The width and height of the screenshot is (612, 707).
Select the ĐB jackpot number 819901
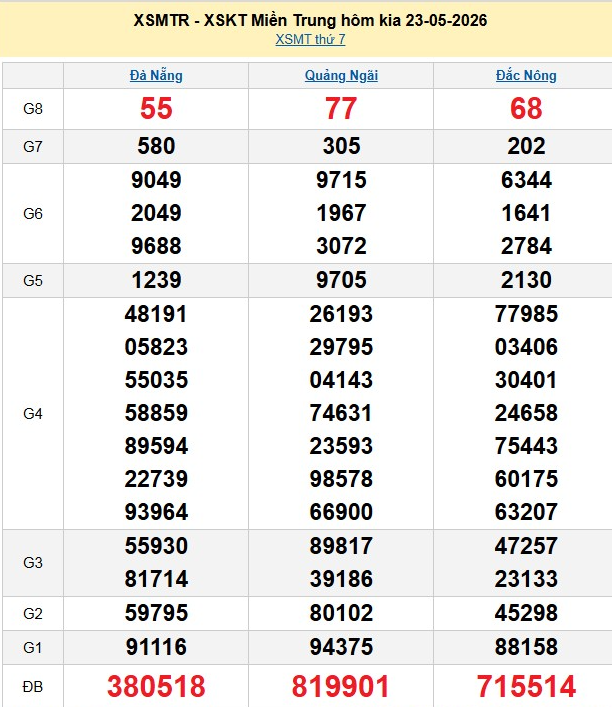coord(341,687)
